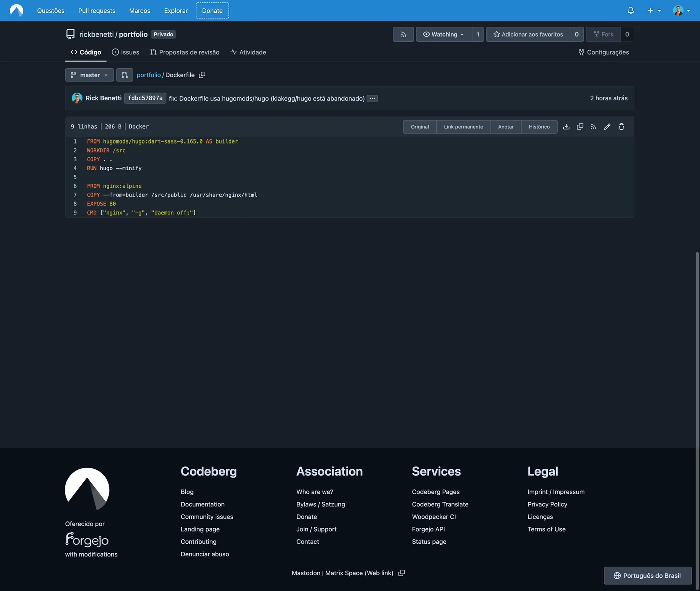The image size is (700, 591).
Task: Download the Dockerfile
Action: pyautogui.click(x=566, y=127)
